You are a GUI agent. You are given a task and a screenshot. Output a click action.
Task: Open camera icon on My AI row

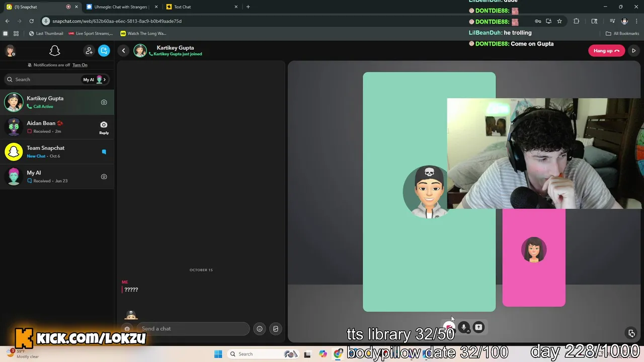click(x=104, y=176)
